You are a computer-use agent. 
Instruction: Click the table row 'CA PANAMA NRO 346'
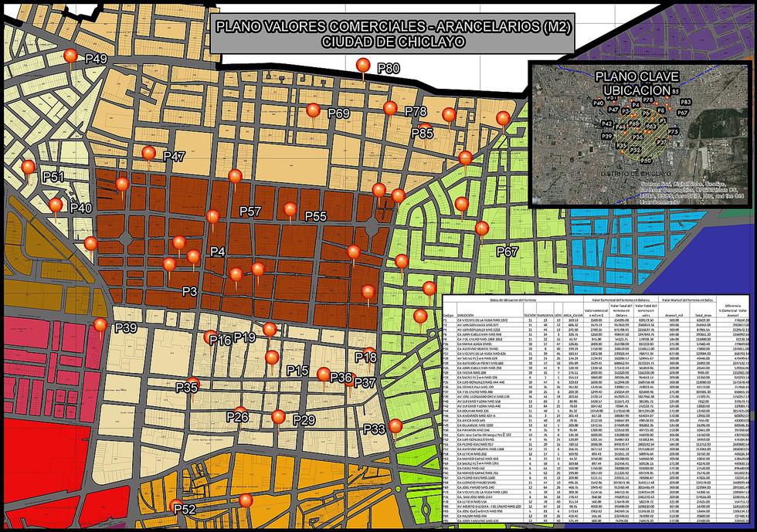(596, 429)
